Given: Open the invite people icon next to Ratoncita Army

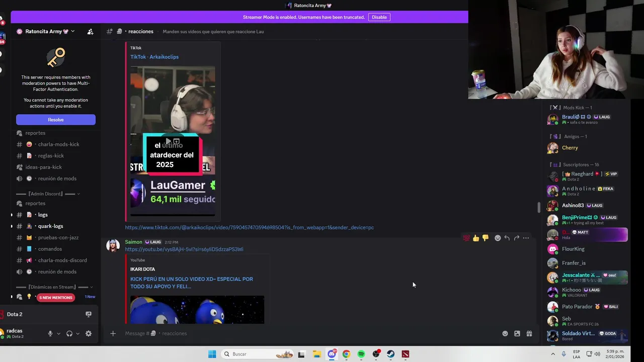Looking at the screenshot, I should click(90, 31).
